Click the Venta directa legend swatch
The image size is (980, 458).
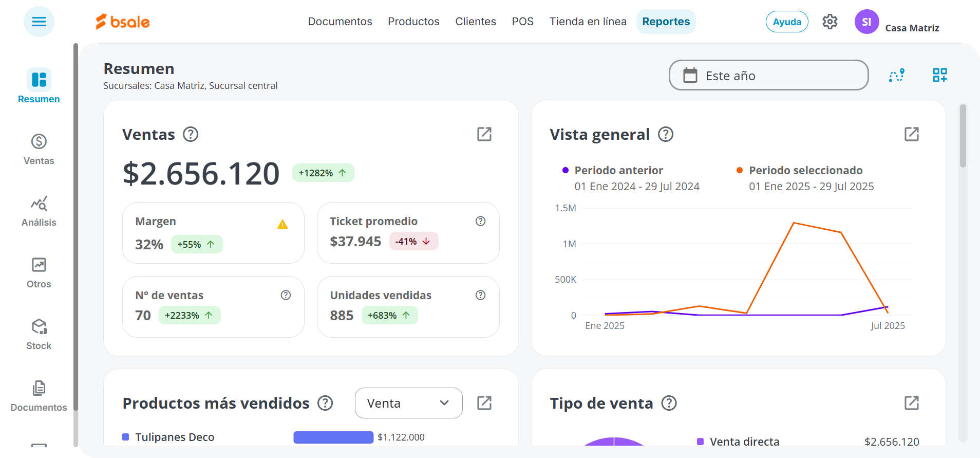click(x=700, y=442)
